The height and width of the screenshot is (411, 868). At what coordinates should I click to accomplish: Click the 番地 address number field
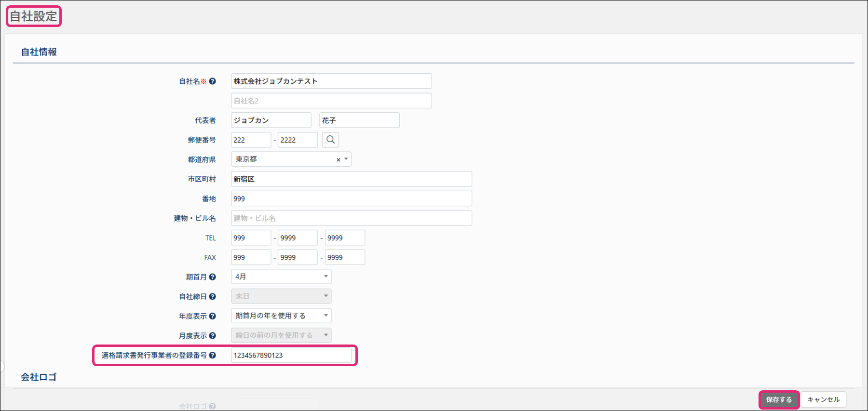click(351, 199)
